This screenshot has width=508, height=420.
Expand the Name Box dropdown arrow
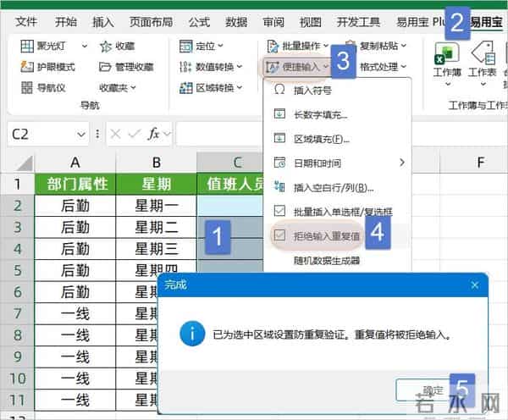point(81,134)
